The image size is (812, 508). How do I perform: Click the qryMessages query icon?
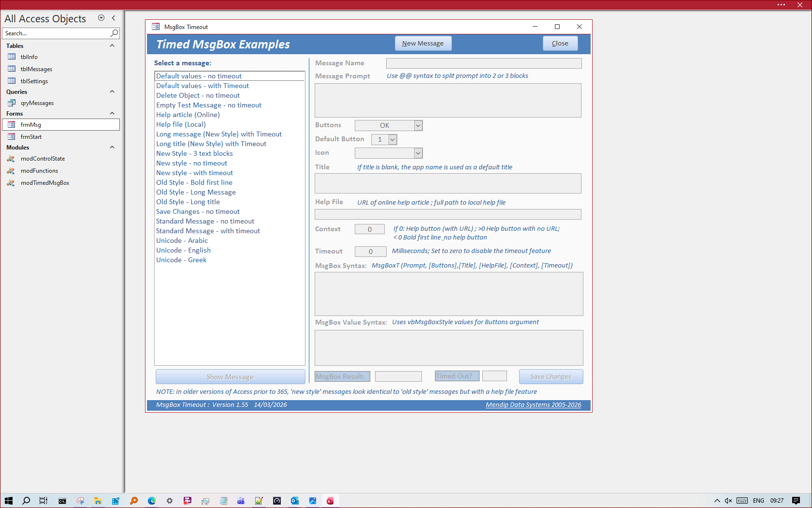12,103
